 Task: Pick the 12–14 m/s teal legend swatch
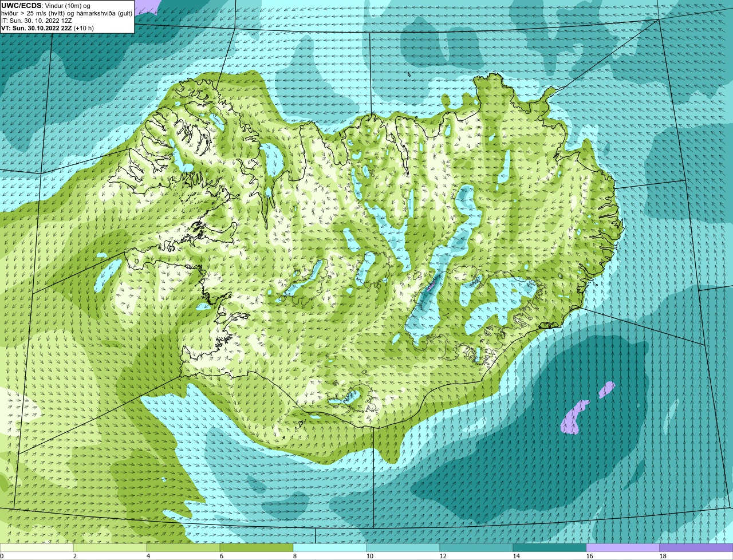click(476, 547)
